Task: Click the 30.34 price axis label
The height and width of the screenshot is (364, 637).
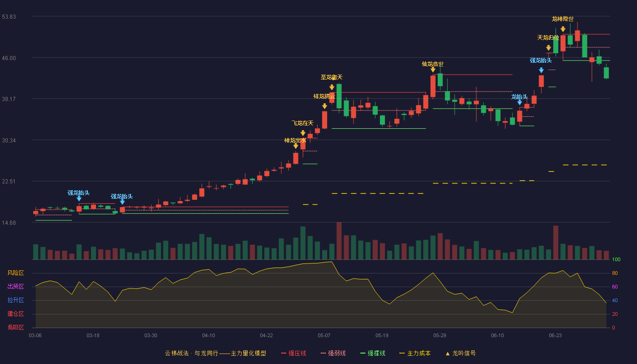Action: (9, 140)
